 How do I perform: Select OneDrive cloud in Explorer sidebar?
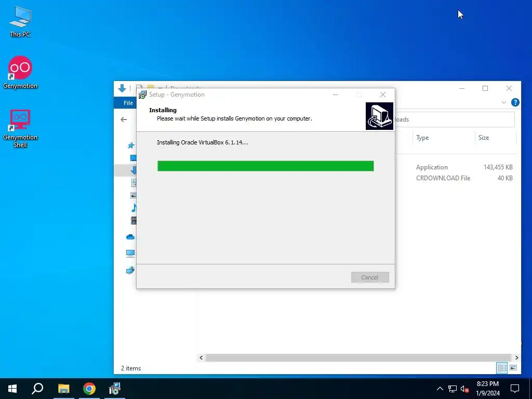click(x=130, y=237)
